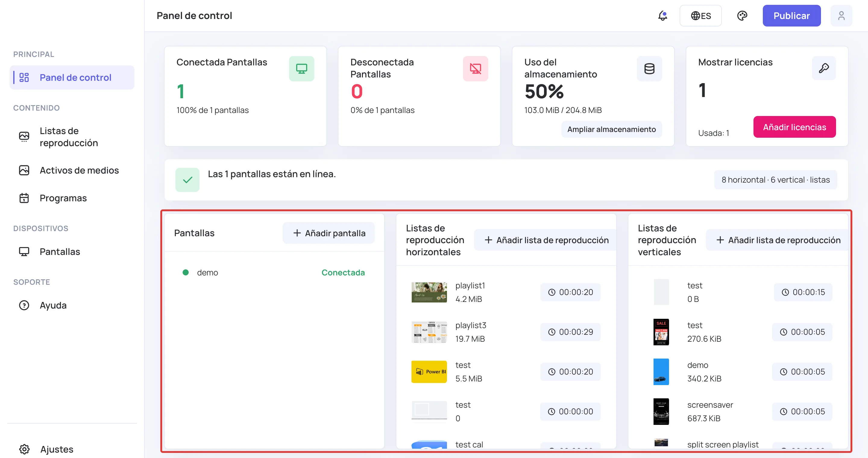Click the Usada: 1 license text

[x=713, y=133]
